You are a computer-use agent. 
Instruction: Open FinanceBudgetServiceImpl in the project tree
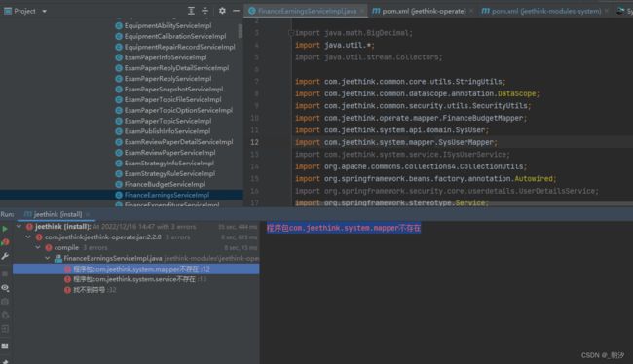[165, 184]
